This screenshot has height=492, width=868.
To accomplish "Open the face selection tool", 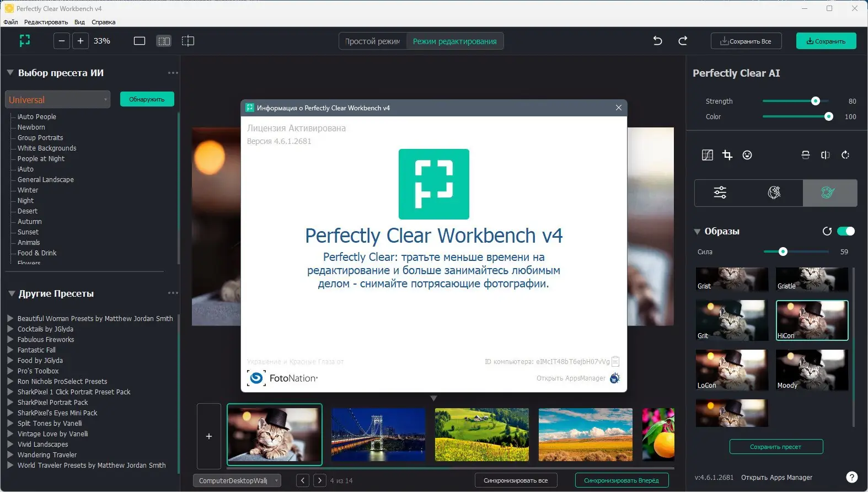I will (x=747, y=155).
